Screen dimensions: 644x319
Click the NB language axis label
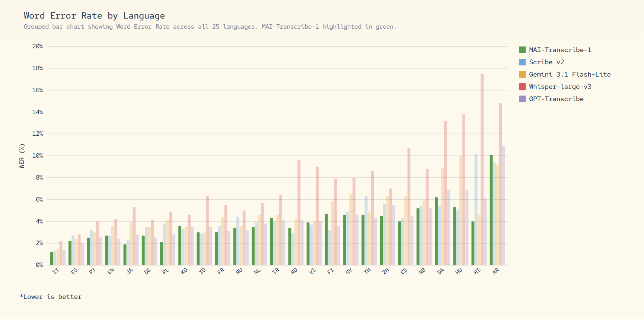[x=422, y=271]
